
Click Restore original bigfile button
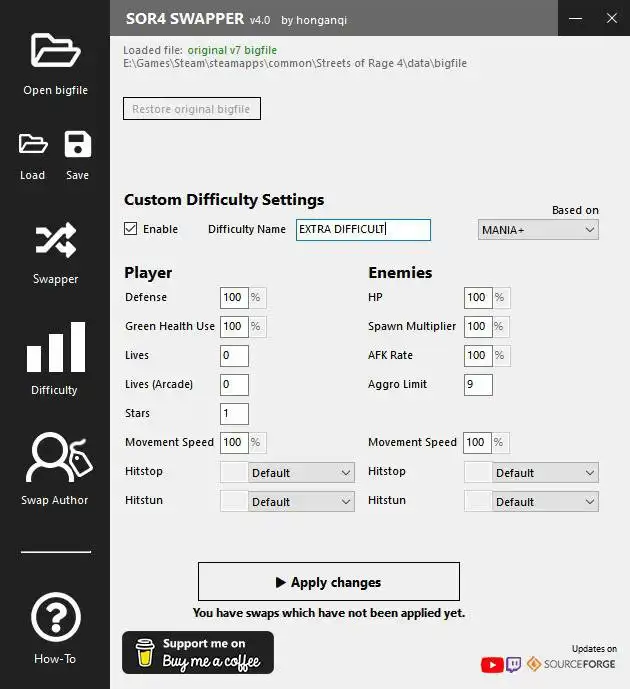coord(192,109)
